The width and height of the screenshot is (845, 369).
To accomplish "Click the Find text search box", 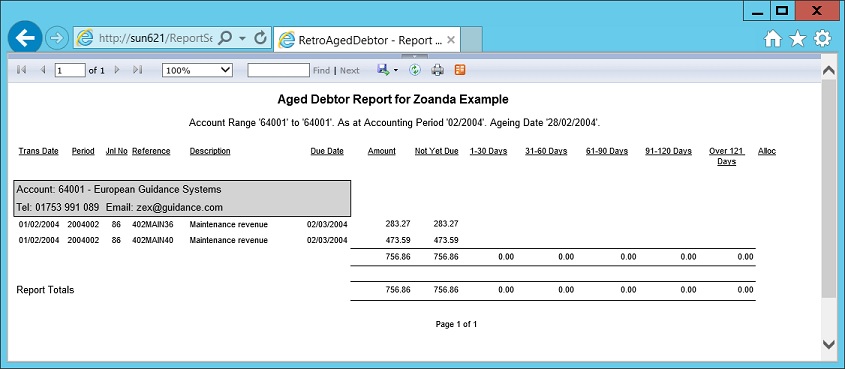I will point(279,70).
